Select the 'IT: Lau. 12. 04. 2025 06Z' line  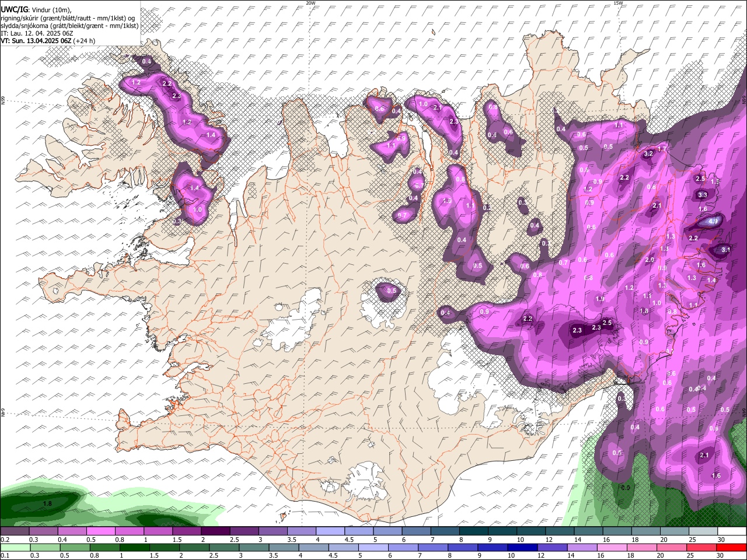37,33
